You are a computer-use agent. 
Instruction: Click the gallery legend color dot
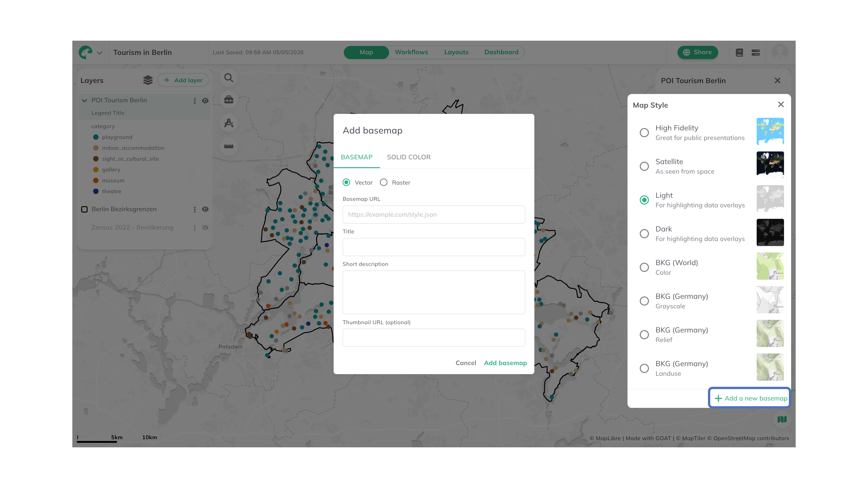pos(96,169)
